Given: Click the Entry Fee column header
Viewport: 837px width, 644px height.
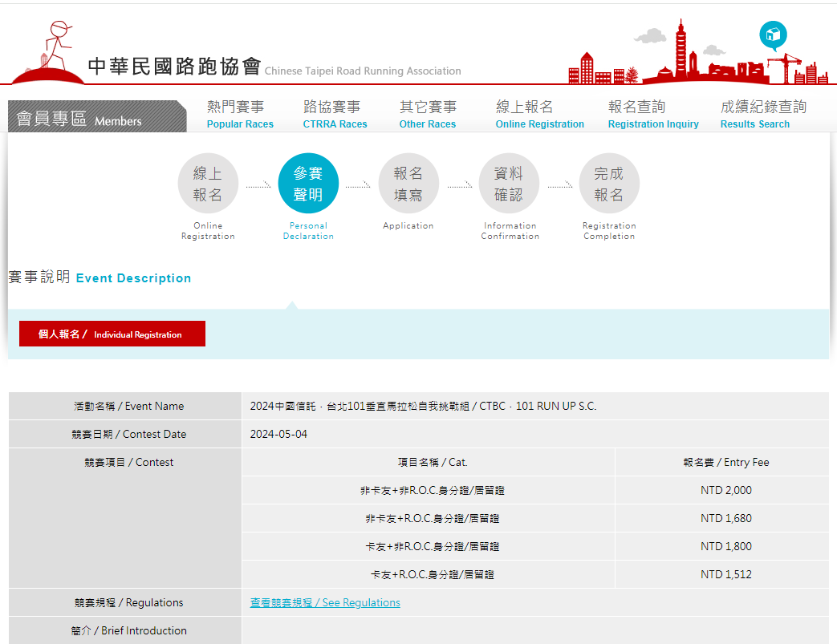Looking at the screenshot, I should [726, 462].
